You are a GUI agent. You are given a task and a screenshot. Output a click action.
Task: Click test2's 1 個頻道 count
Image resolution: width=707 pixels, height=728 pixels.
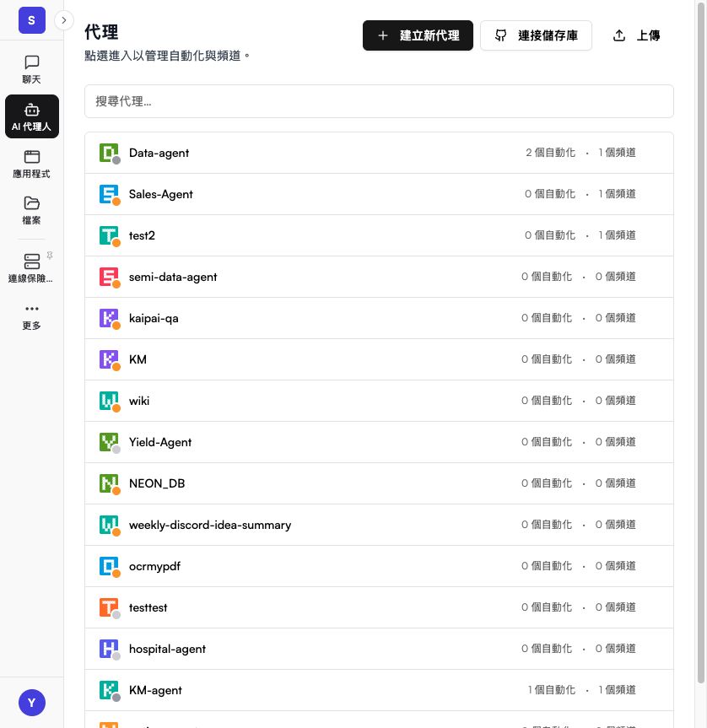(x=617, y=235)
